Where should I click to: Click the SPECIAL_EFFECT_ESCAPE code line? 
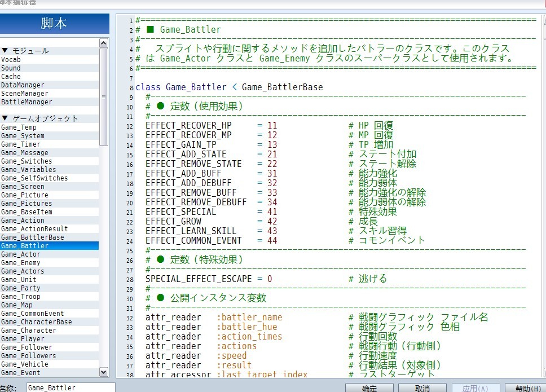pos(266,279)
